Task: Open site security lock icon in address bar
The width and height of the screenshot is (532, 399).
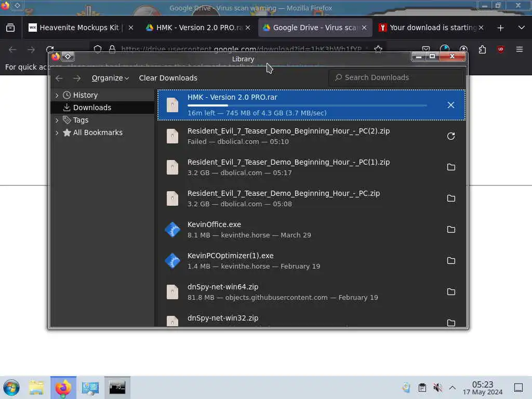Action: (112, 49)
